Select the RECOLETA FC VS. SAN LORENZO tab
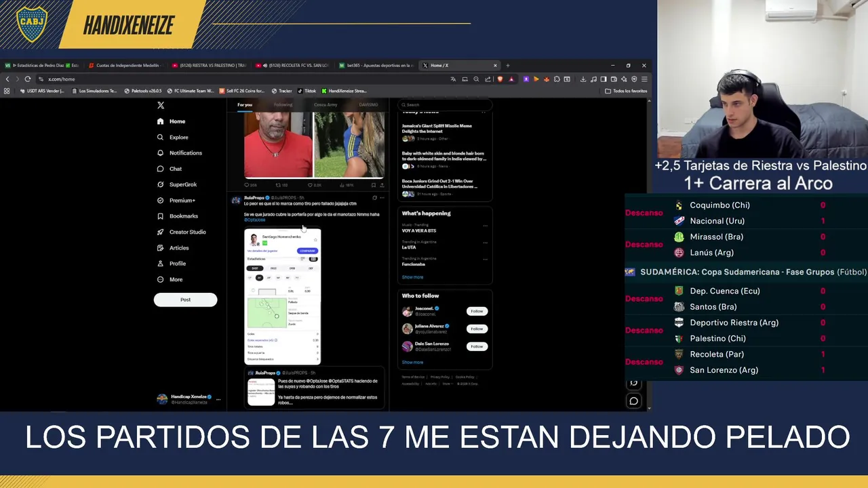868x488 pixels. coord(294,66)
